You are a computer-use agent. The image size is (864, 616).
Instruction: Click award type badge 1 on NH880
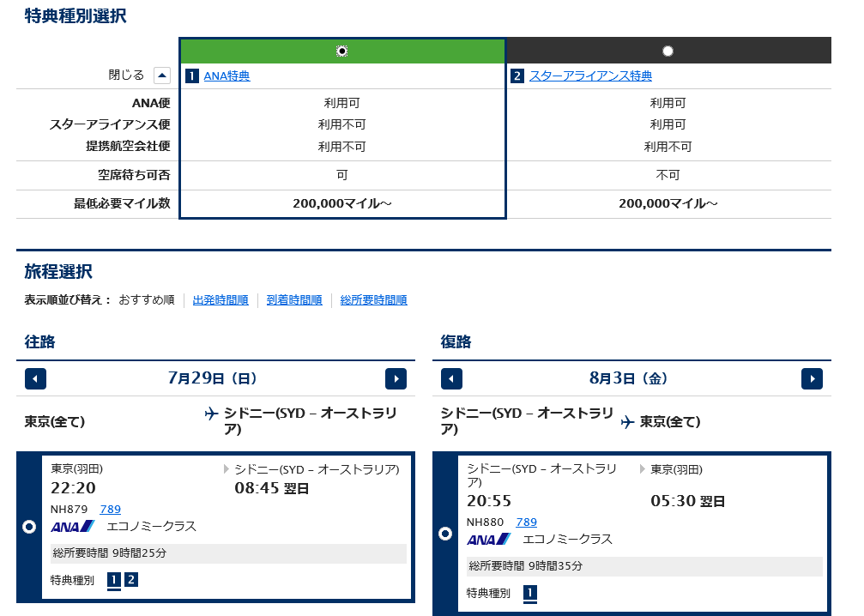(x=529, y=593)
